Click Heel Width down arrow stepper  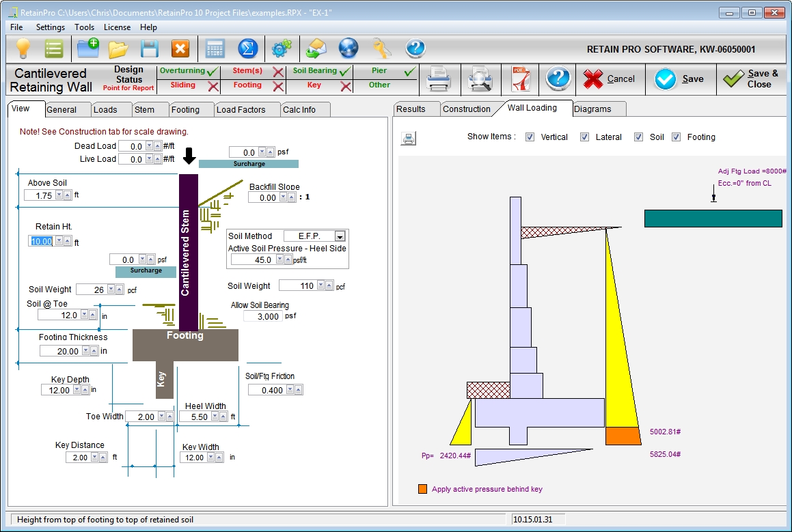click(x=215, y=417)
